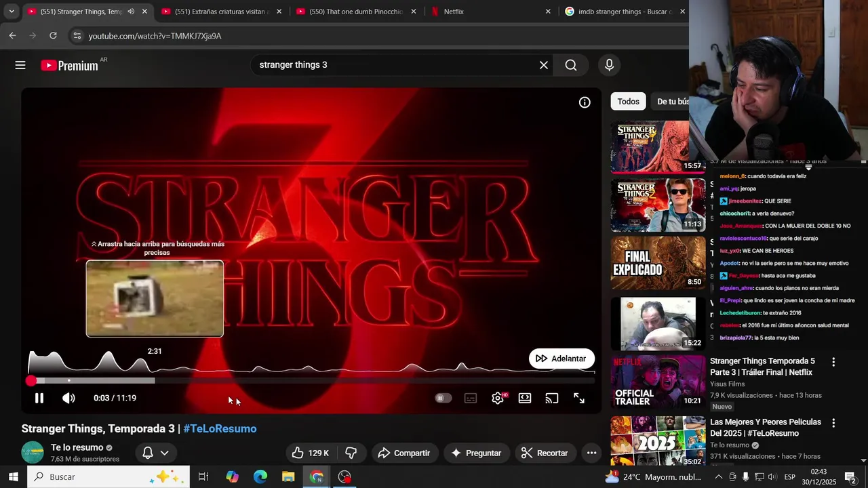Viewport: 868px width, 488px height.
Task: Open options for Temporada 5 trailer video
Action: tap(833, 363)
